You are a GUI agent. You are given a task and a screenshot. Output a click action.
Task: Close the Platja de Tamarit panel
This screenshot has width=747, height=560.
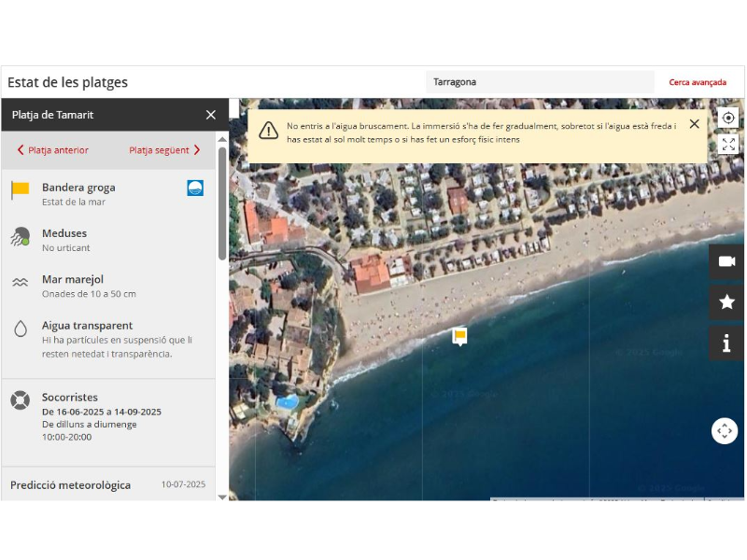pos(211,115)
